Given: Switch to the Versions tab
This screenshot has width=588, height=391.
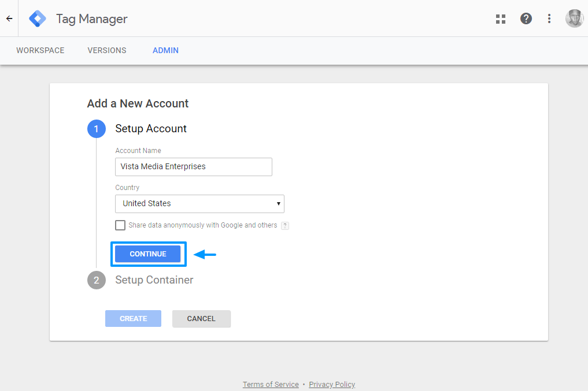Looking at the screenshot, I should point(107,51).
